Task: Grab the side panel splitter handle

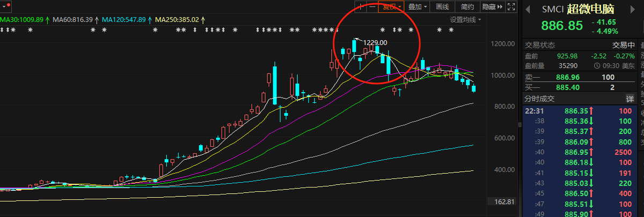Action: (x=519, y=124)
